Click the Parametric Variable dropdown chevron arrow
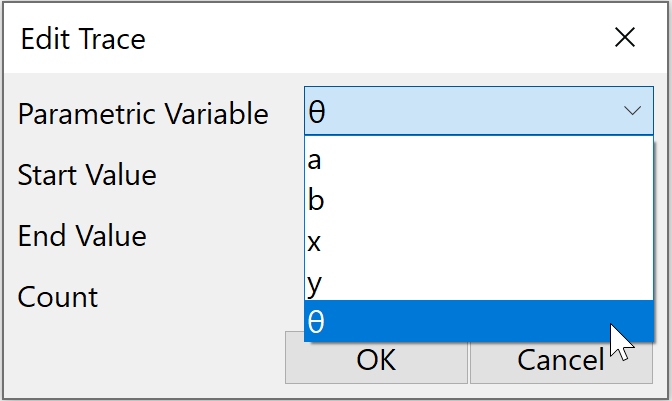 632,111
